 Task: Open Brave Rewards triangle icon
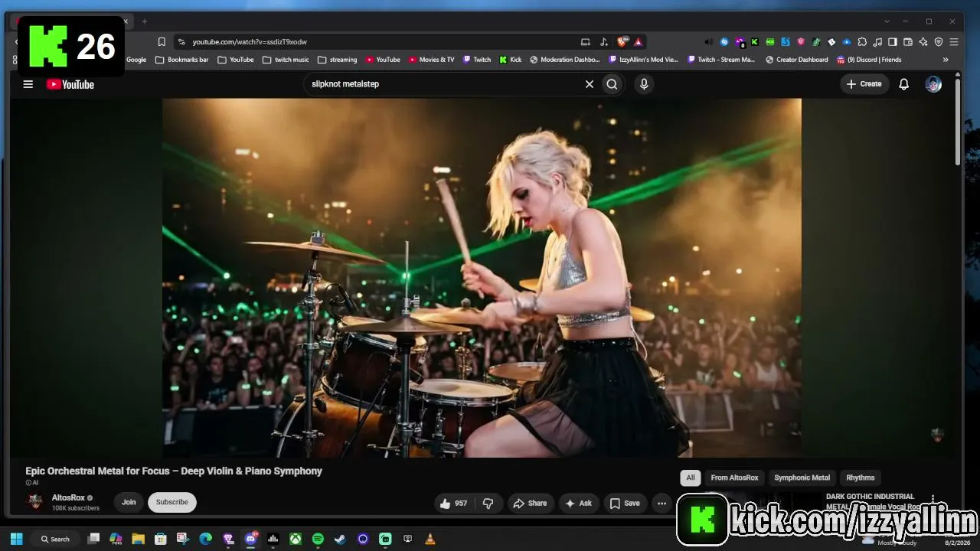point(638,42)
